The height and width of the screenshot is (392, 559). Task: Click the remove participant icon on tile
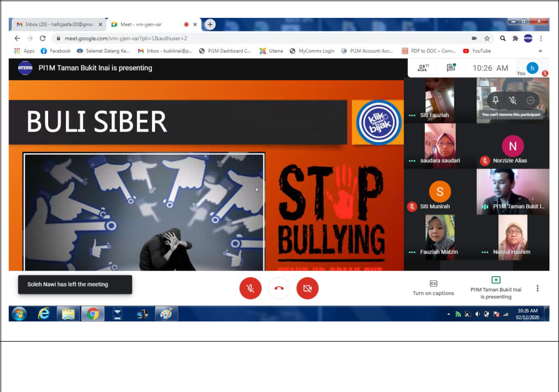click(530, 101)
